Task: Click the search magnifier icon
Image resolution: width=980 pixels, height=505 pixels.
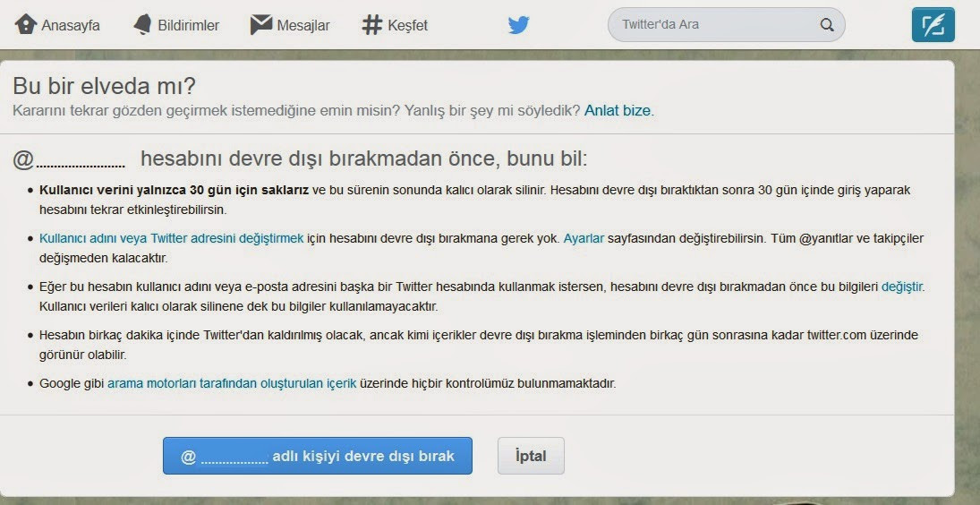Action: pyautogui.click(x=826, y=25)
